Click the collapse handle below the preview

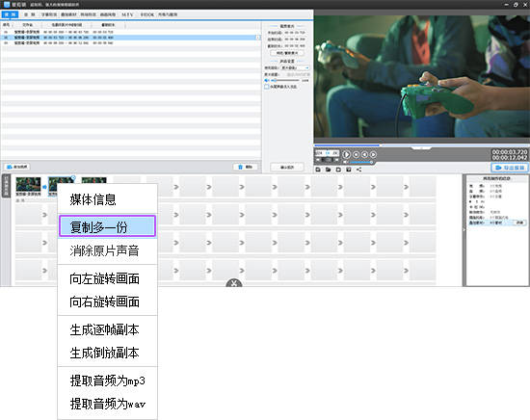pos(421,148)
